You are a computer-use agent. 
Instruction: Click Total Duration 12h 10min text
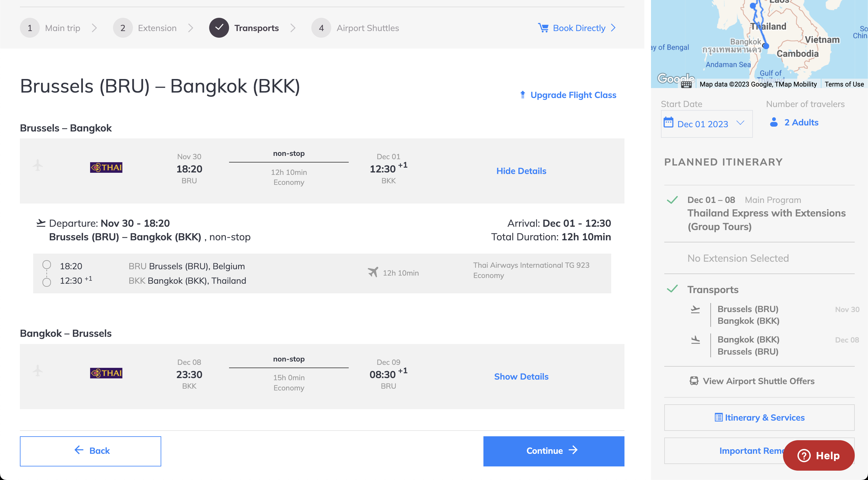click(x=551, y=237)
